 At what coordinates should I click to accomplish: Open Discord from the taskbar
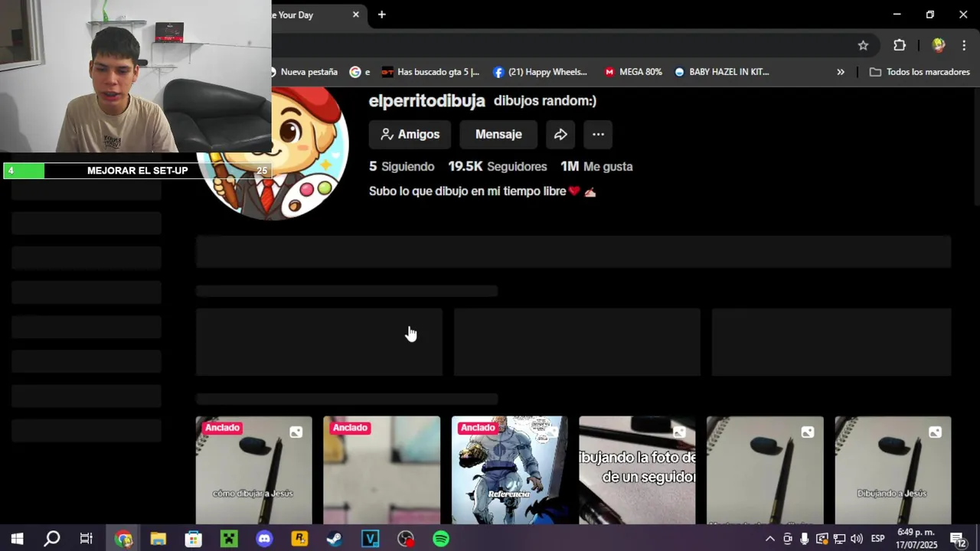[x=264, y=539]
